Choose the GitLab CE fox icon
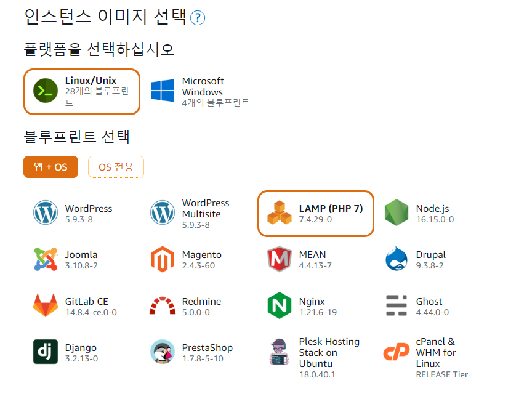Image resolution: width=532 pixels, height=399 pixels. [46, 305]
